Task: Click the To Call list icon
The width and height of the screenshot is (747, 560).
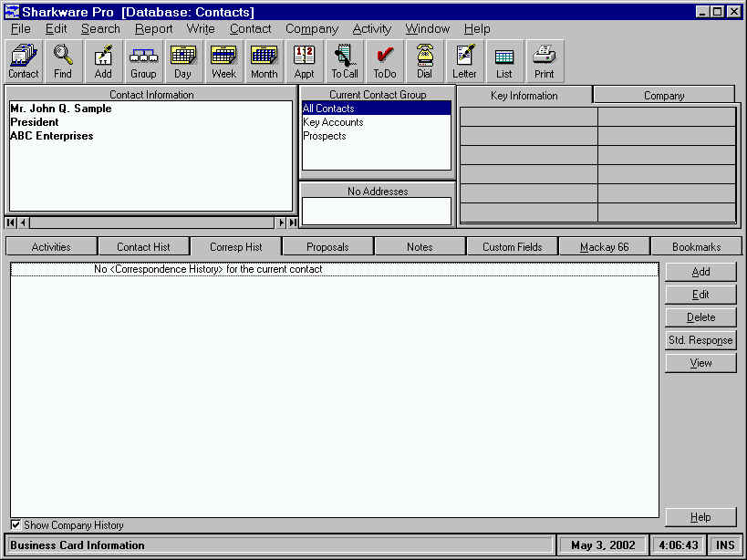Action: (x=344, y=61)
